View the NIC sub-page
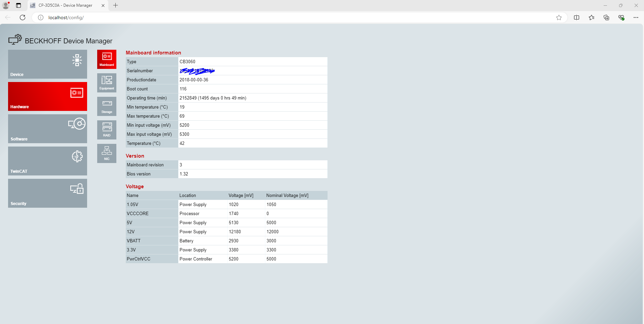Viewport: 644px width, 324px height. coord(107,154)
